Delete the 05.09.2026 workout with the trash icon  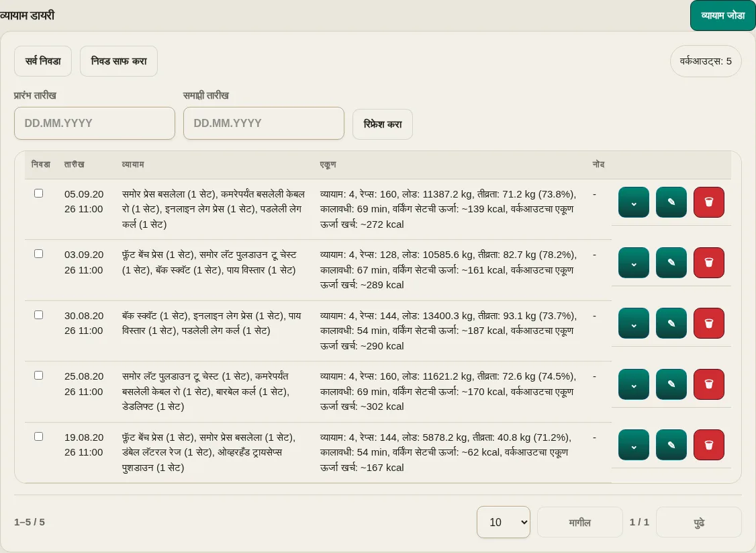coord(709,202)
